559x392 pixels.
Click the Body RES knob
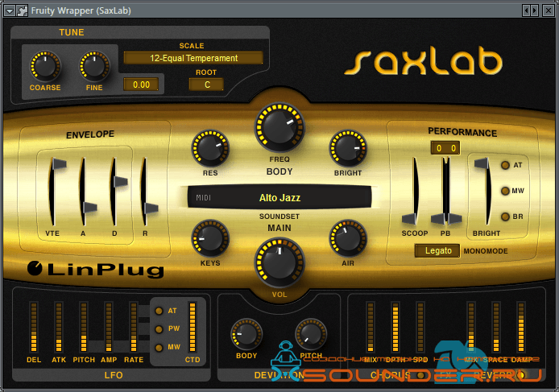210,148
